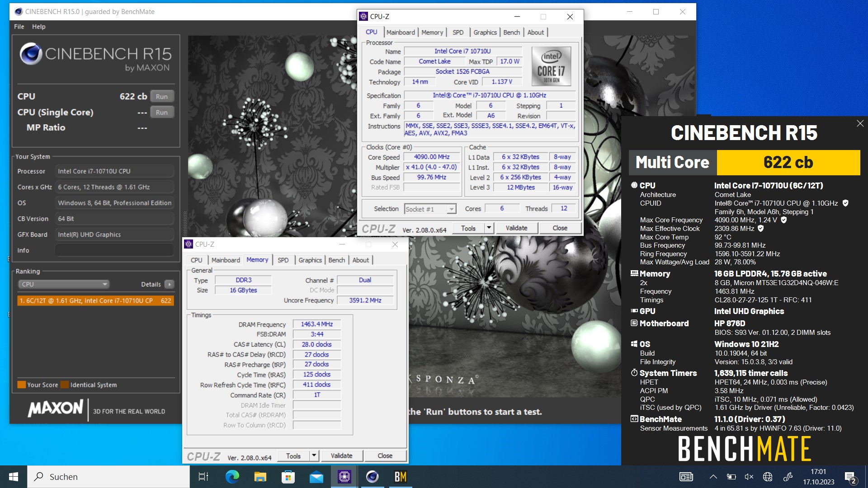Run the CPU Single Core test
This screenshot has height=488, width=868.
[162, 112]
